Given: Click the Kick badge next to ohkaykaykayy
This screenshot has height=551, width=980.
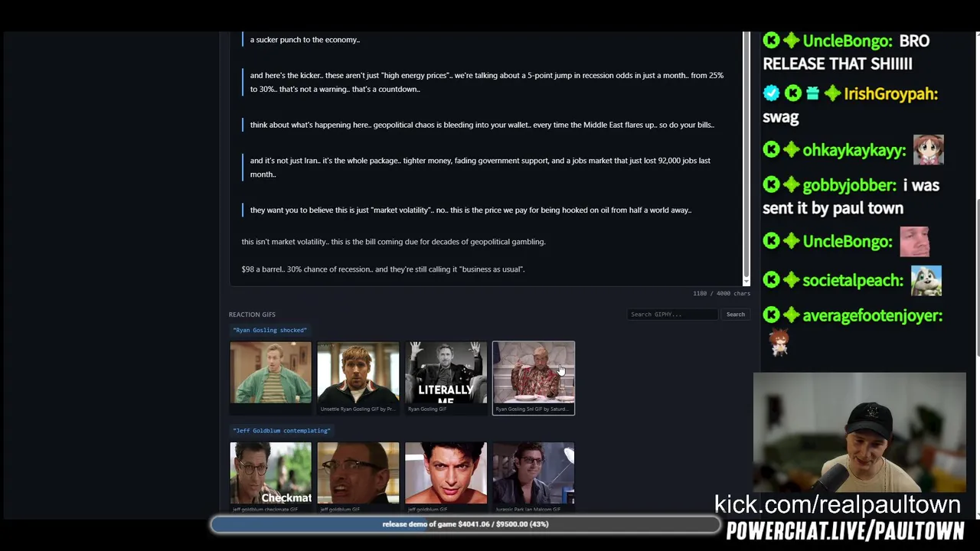Looking at the screenshot, I should pos(771,150).
